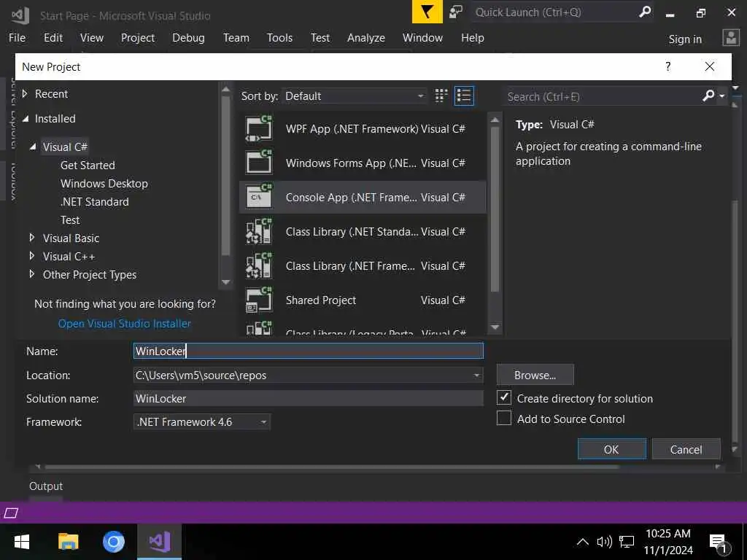The height and width of the screenshot is (560, 747).
Task: Click the WPF App template icon
Action: click(x=259, y=128)
